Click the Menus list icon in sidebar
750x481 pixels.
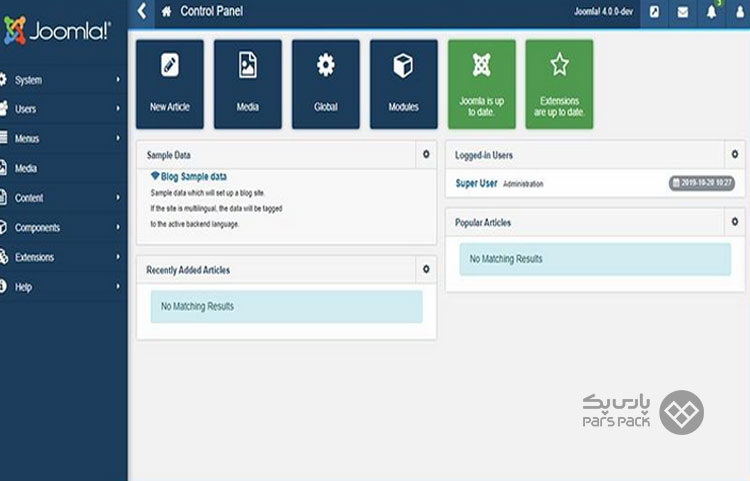coord(3,138)
